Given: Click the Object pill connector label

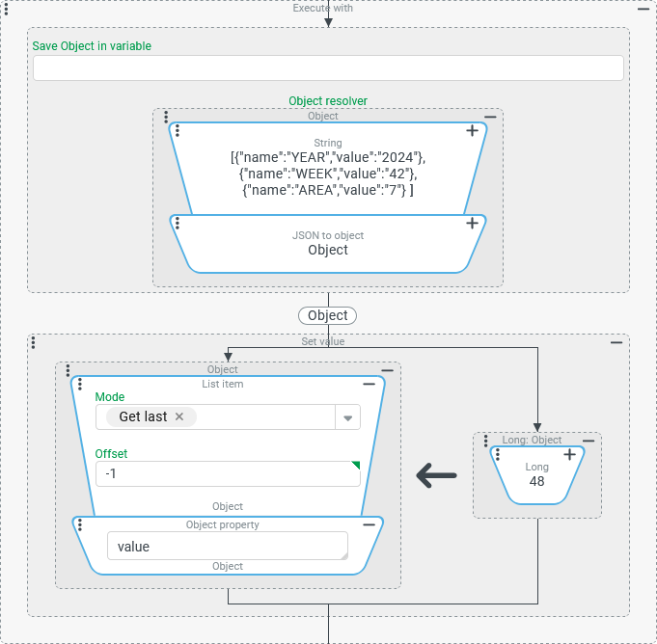Looking at the screenshot, I should click(328, 315).
